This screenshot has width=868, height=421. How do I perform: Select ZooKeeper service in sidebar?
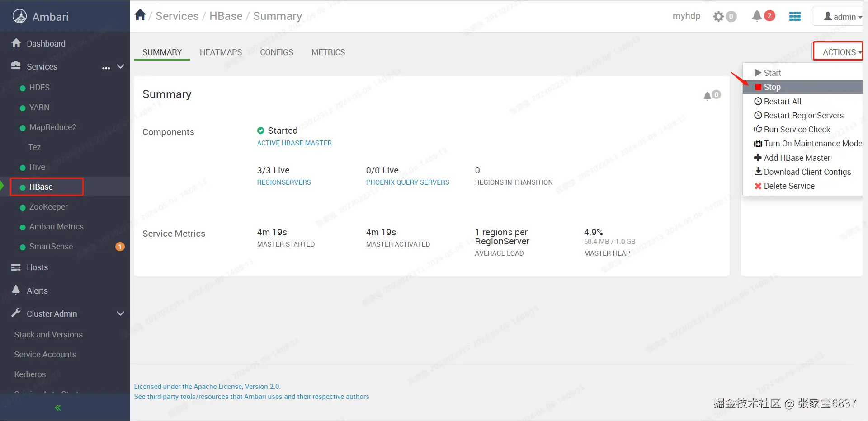[x=48, y=207]
